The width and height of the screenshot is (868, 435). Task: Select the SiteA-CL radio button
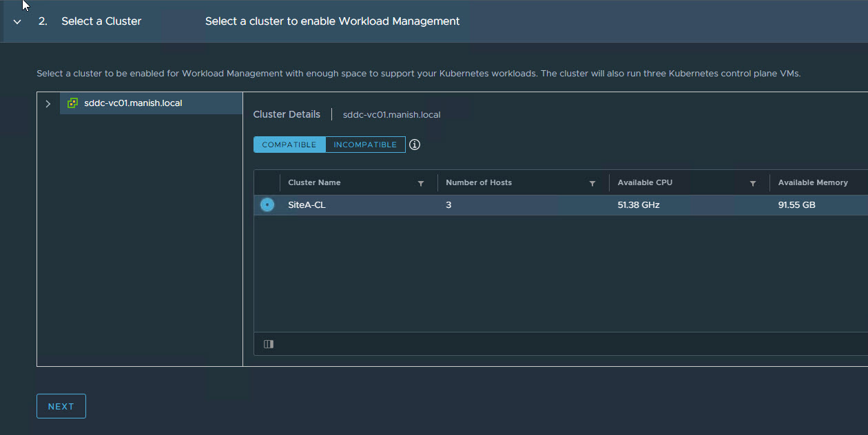(x=267, y=205)
